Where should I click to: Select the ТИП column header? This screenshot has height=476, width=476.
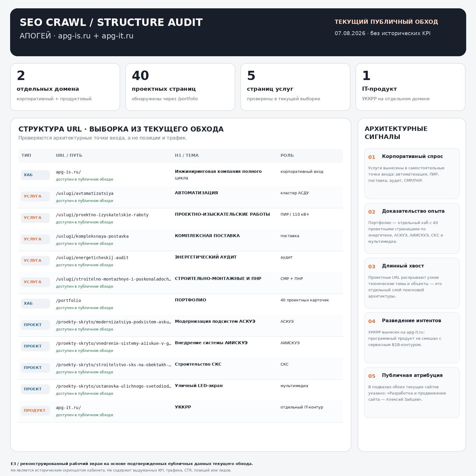26,155
